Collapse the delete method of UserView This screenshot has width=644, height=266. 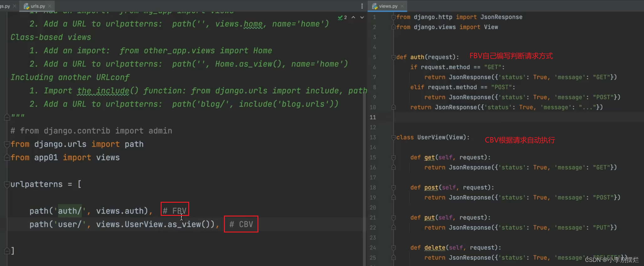[x=394, y=248]
